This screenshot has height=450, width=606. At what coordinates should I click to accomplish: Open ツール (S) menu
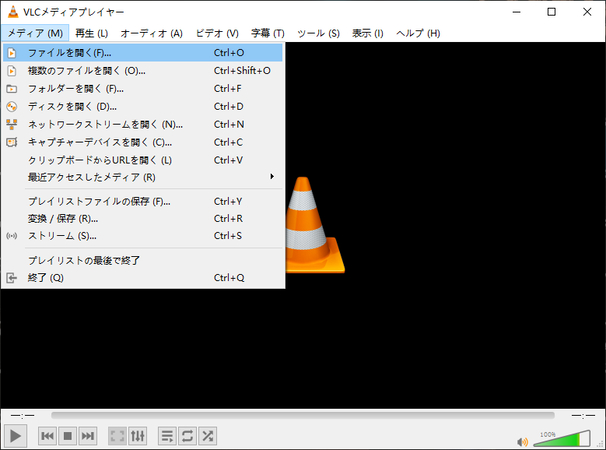coord(318,33)
